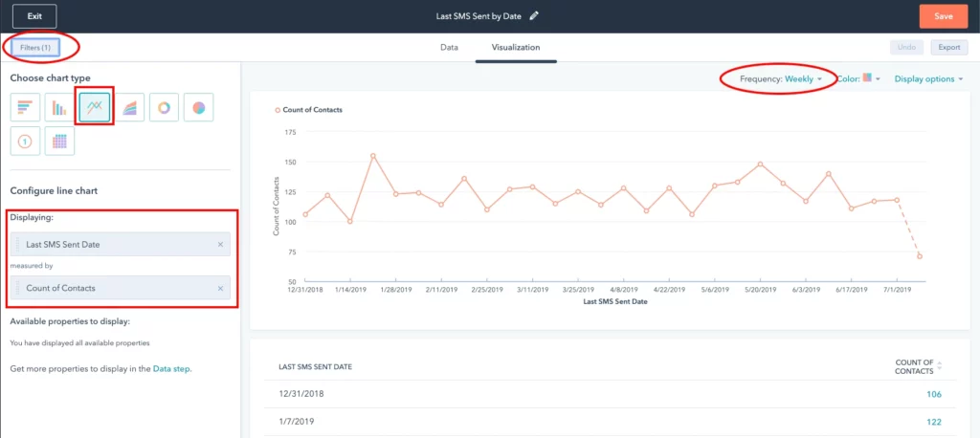This screenshot has height=438, width=980.
Task: Open the 122 contacts count link
Action: click(934, 422)
